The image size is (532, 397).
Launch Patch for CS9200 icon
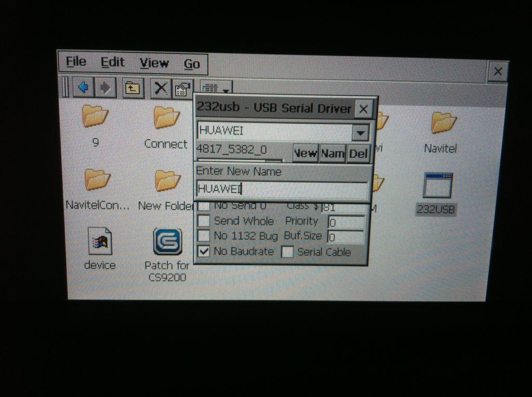167,255
